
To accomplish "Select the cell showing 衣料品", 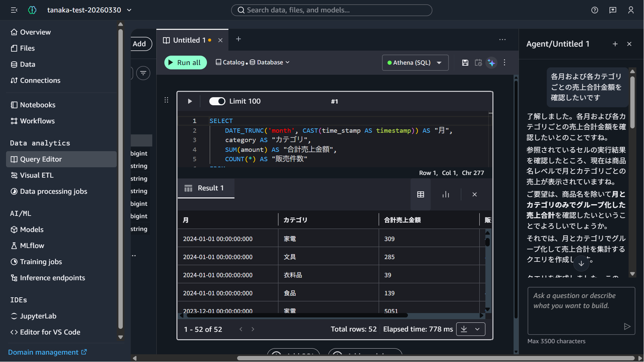I will pos(329,275).
